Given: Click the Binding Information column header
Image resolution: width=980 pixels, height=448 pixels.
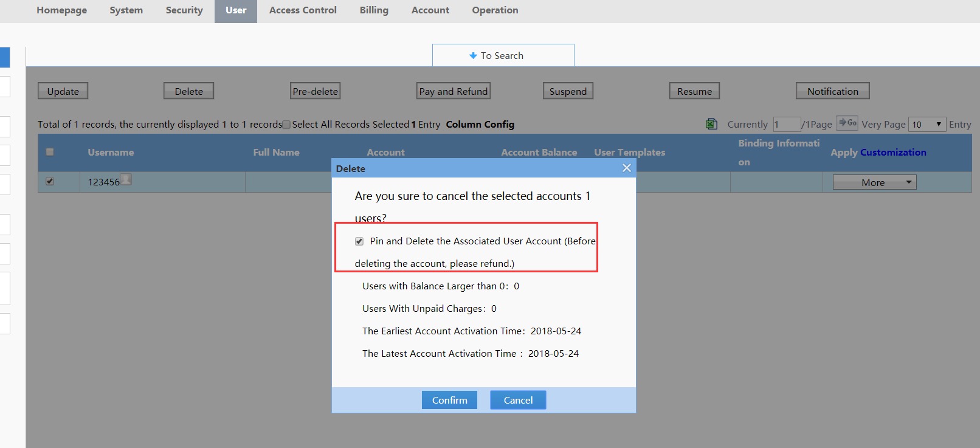Looking at the screenshot, I should [779, 153].
